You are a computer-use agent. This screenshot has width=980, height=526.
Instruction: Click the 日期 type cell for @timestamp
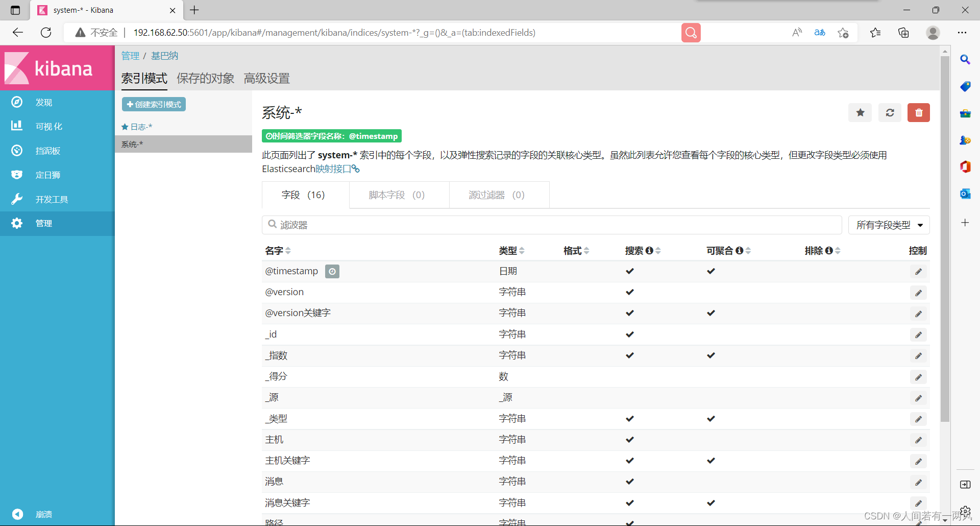point(508,271)
